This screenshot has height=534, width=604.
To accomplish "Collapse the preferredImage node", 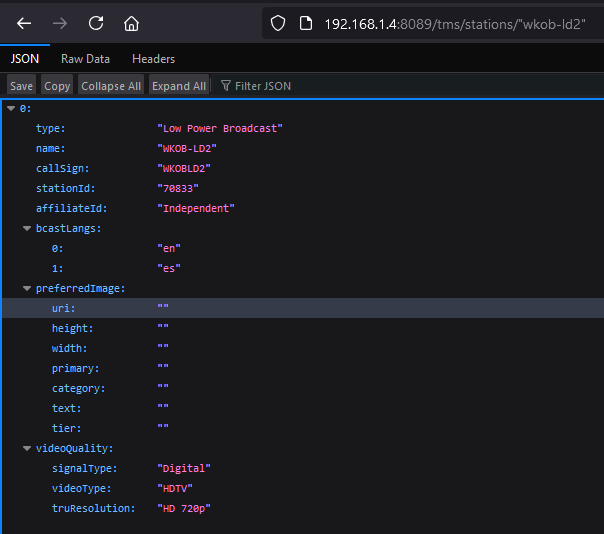I will pos(27,288).
